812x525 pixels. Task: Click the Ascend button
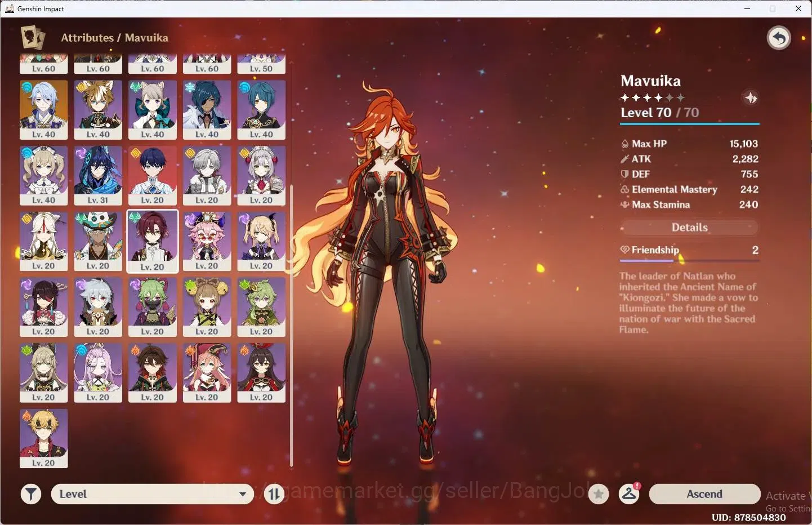pos(704,494)
